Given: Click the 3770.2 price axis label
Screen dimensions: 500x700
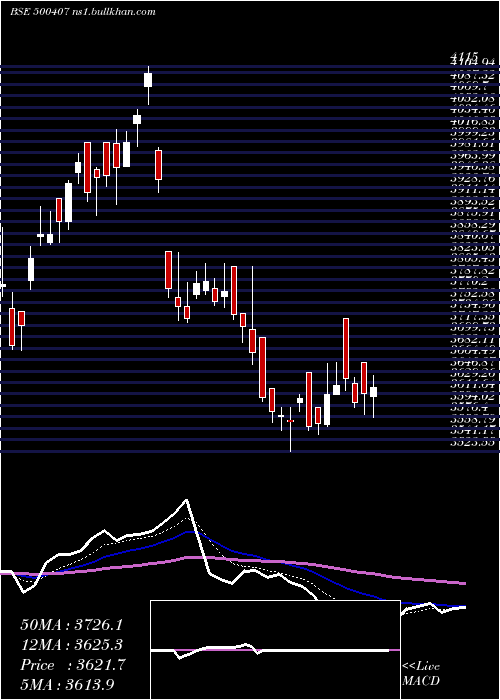Looking at the screenshot, I should (470, 282).
